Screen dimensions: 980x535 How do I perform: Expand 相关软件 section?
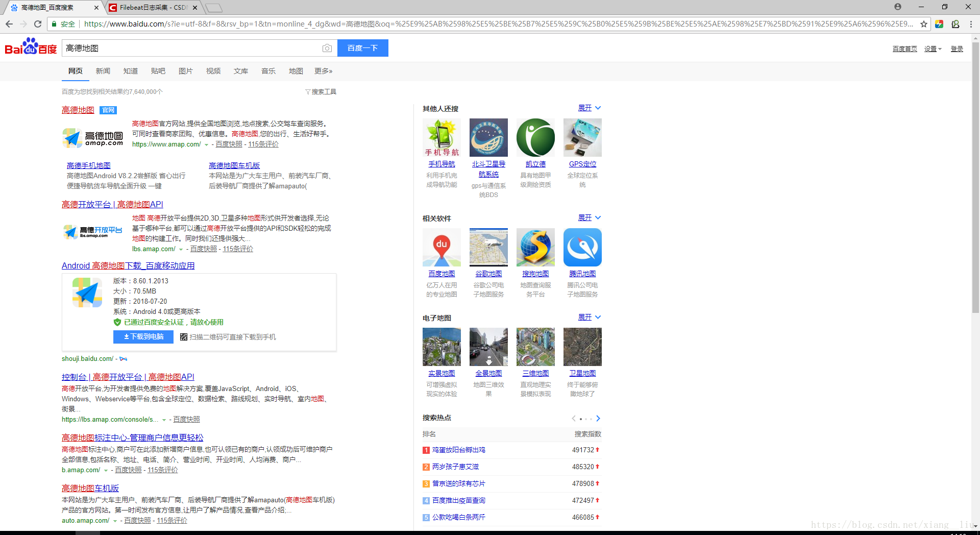tap(590, 218)
